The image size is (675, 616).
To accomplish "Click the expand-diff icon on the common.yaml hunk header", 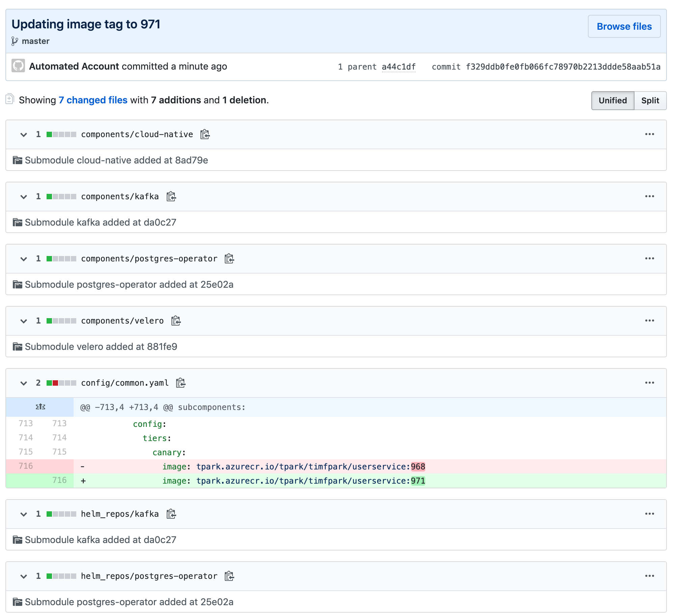I will pyautogui.click(x=40, y=407).
